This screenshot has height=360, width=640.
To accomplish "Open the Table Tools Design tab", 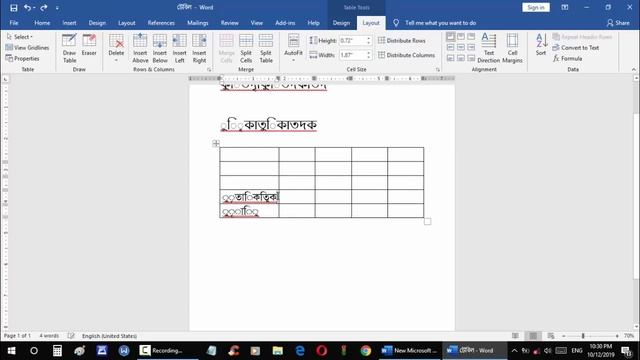I will click(x=341, y=23).
